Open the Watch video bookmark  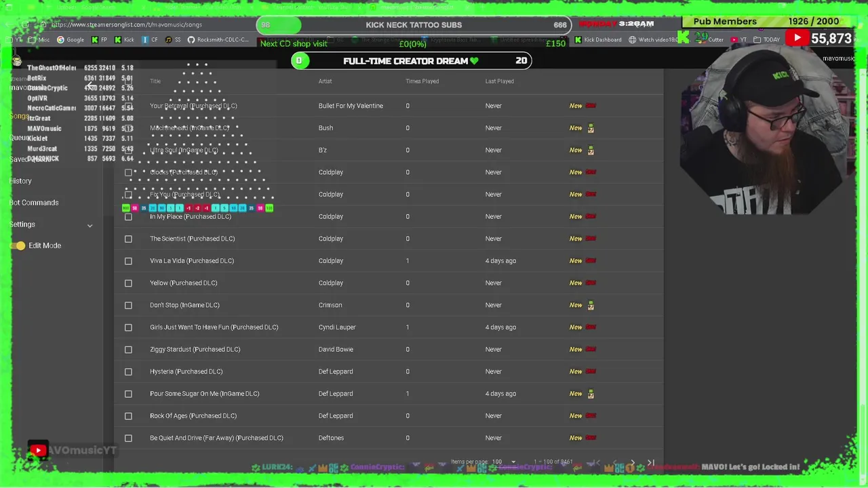(653, 40)
